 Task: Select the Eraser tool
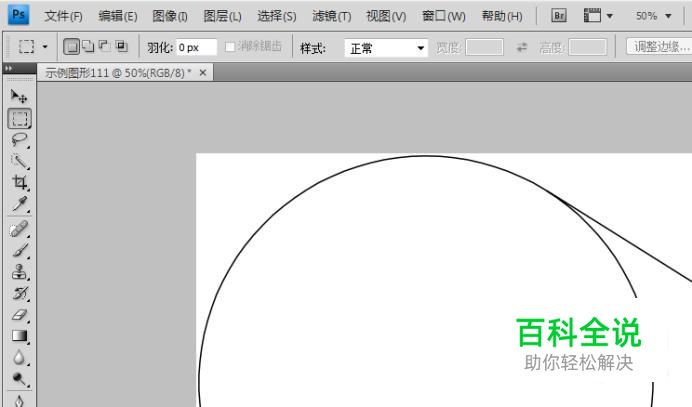click(19, 315)
